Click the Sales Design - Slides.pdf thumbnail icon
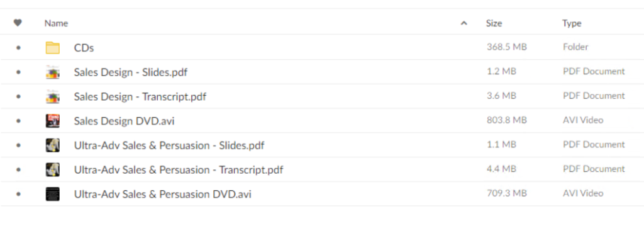This screenshot has height=250, width=644. coord(53,72)
